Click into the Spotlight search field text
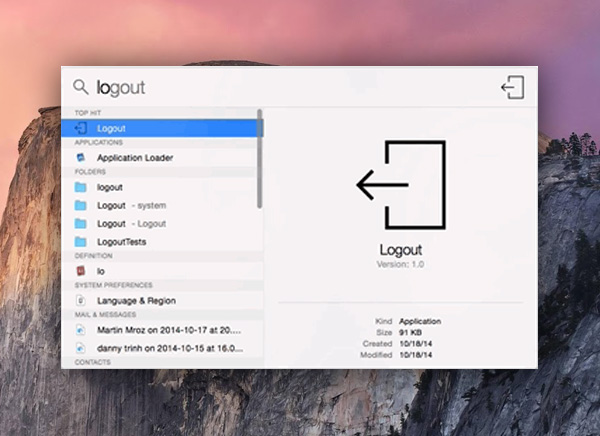Image resolution: width=600 pixels, height=436 pixels. click(x=121, y=88)
